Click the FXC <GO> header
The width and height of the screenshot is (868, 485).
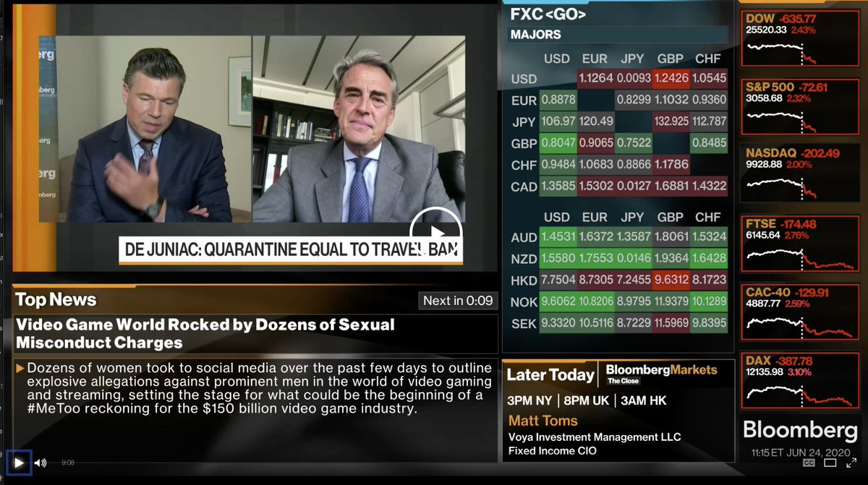(548, 14)
